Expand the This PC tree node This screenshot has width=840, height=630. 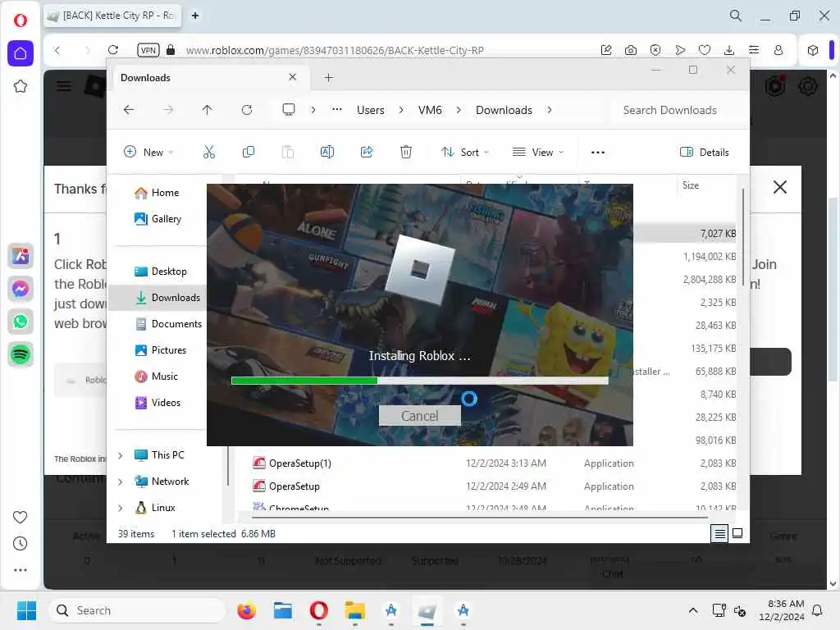(121, 455)
